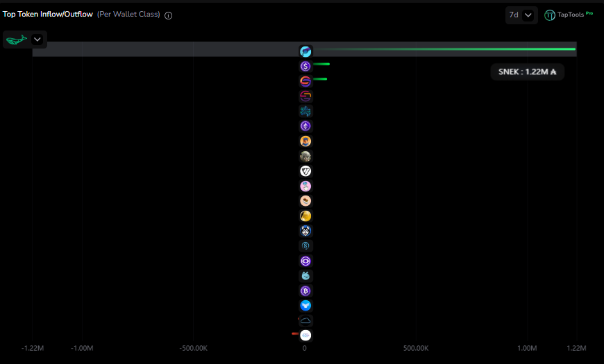The width and height of the screenshot is (604, 364).
Task: Click the '-500.00K' axis label
Action: click(194, 348)
